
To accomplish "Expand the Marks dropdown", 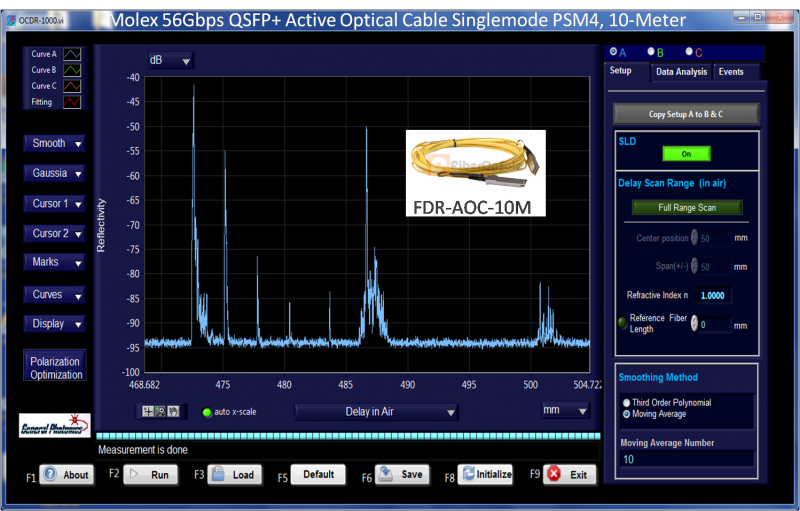I will [x=55, y=262].
